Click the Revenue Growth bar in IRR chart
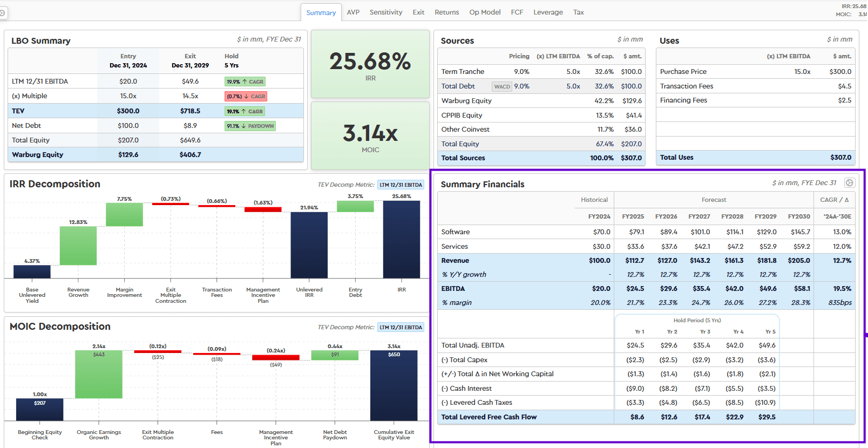 (78, 246)
